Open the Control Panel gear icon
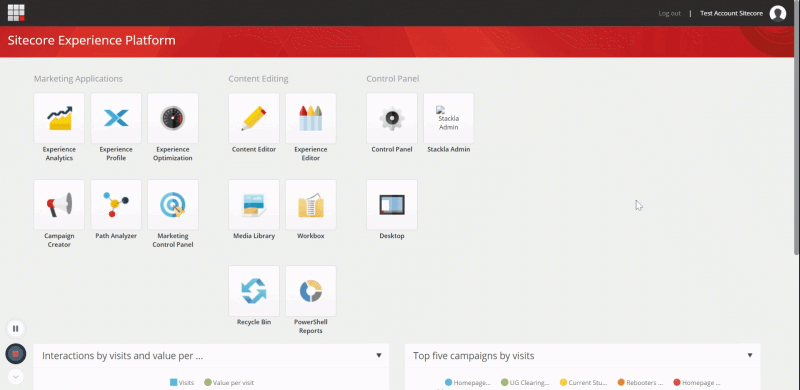Image resolution: width=800 pixels, height=390 pixels. click(392, 118)
